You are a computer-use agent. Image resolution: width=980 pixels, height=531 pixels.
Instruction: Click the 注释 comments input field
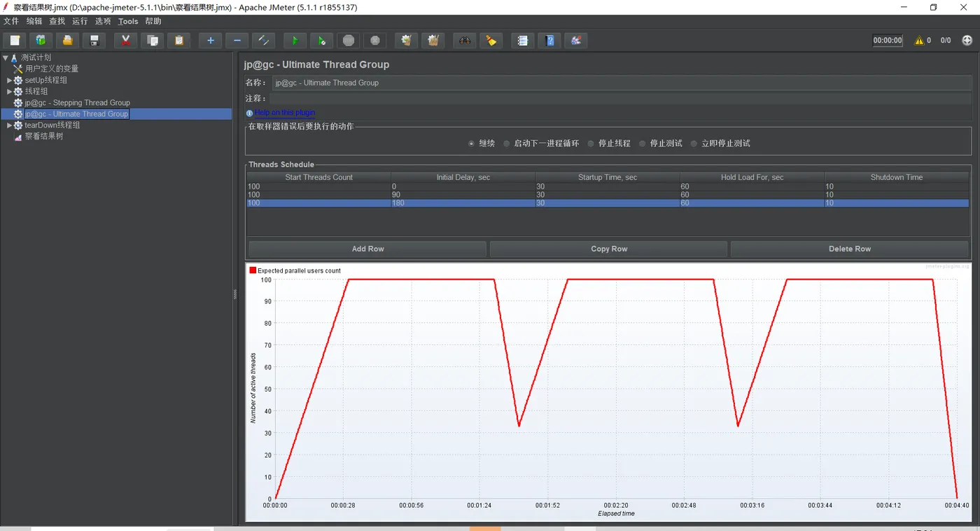(x=622, y=99)
